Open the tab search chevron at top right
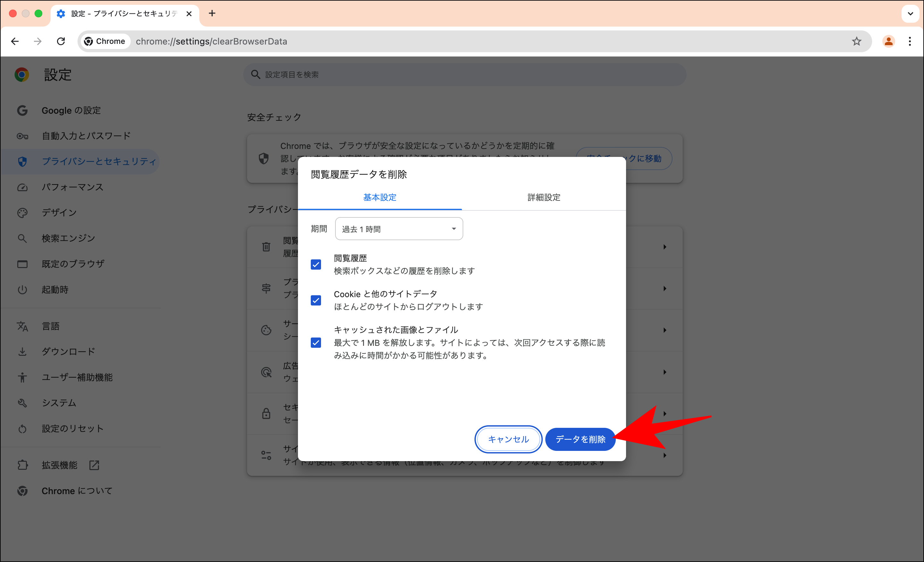924x562 pixels. 910,14
